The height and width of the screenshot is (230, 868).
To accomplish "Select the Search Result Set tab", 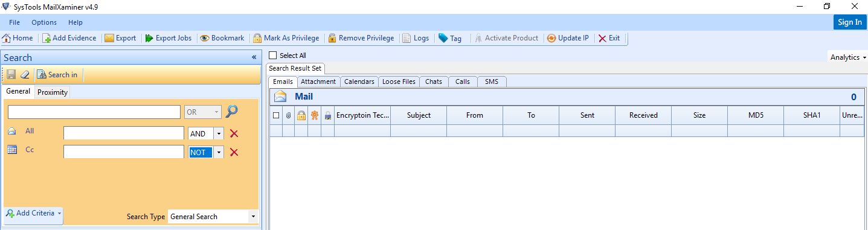I will point(295,68).
